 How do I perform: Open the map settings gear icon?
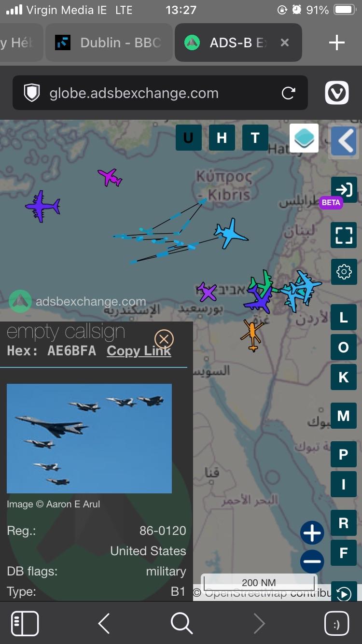click(x=344, y=272)
